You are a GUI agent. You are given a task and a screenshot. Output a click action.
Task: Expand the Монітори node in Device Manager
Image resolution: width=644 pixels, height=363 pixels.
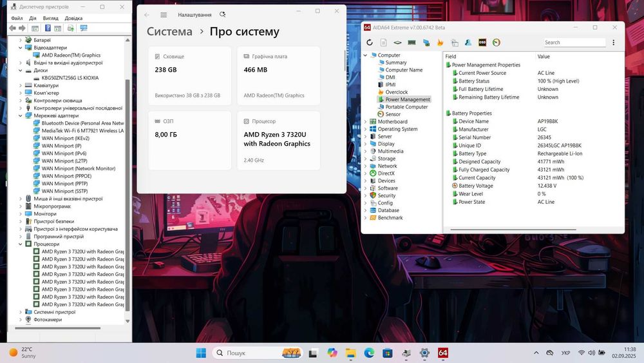coord(20,214)
